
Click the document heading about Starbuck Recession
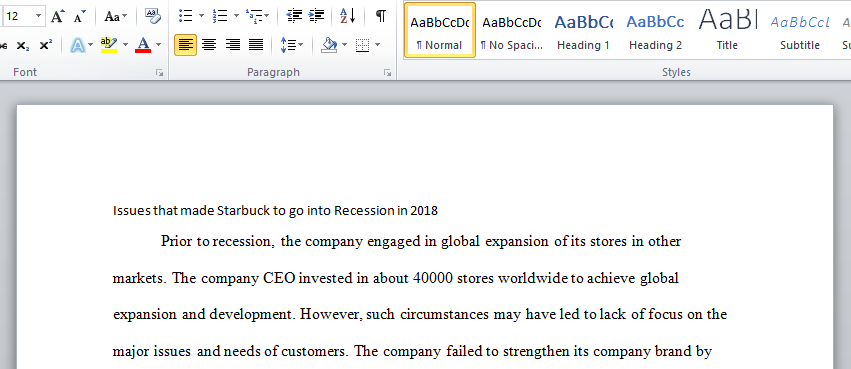(275, 211)
